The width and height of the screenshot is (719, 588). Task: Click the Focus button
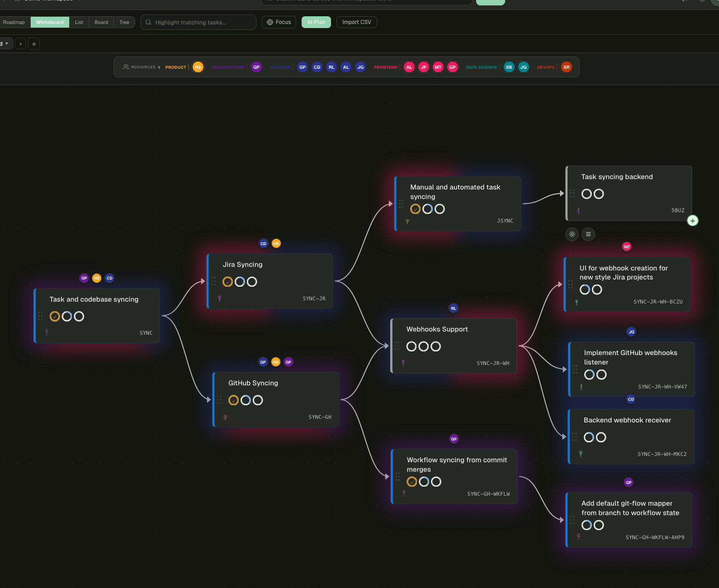[279, 22]
